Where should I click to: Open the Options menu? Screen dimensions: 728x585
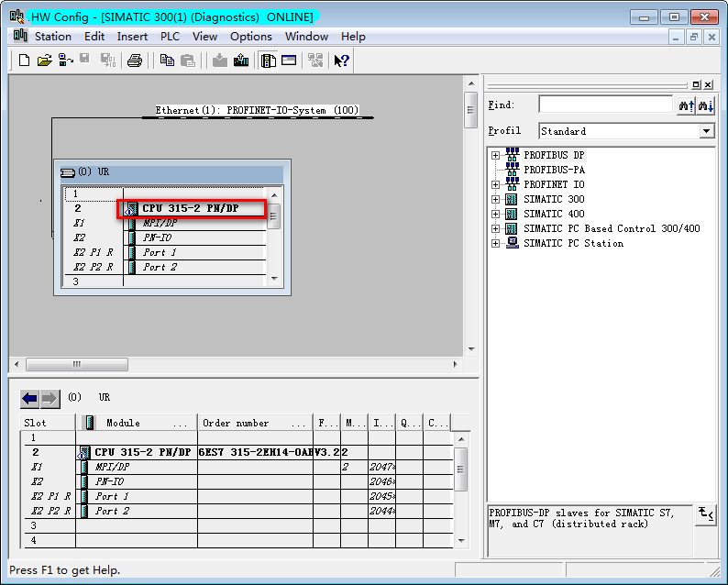(x=251, y=36)
